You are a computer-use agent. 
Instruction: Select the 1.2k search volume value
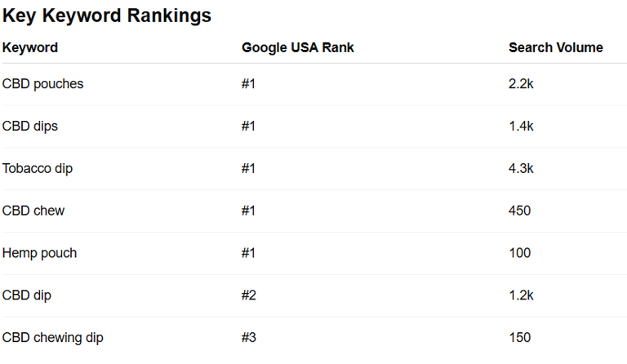(x=521, y=296)
